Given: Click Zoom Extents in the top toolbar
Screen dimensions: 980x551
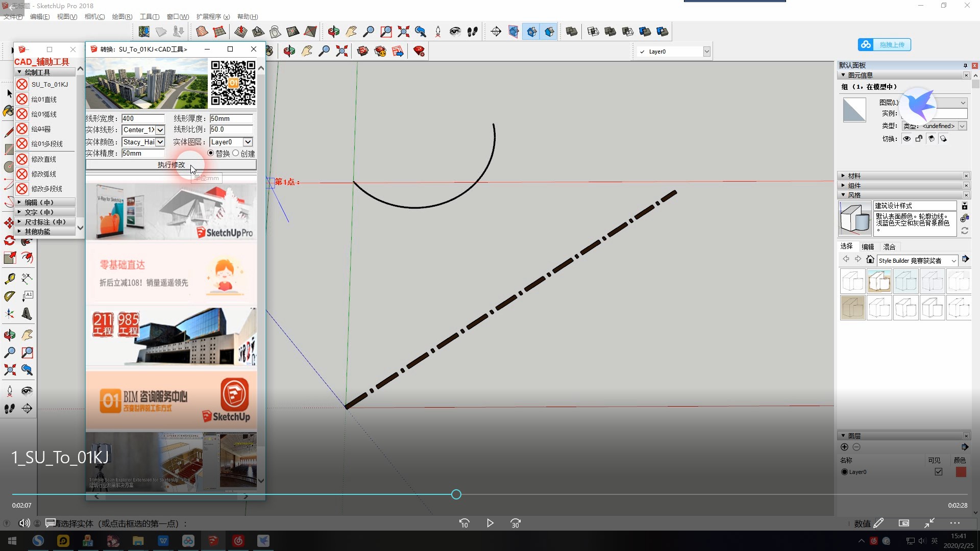Looking at the screenshot, I should pos(403,32).
